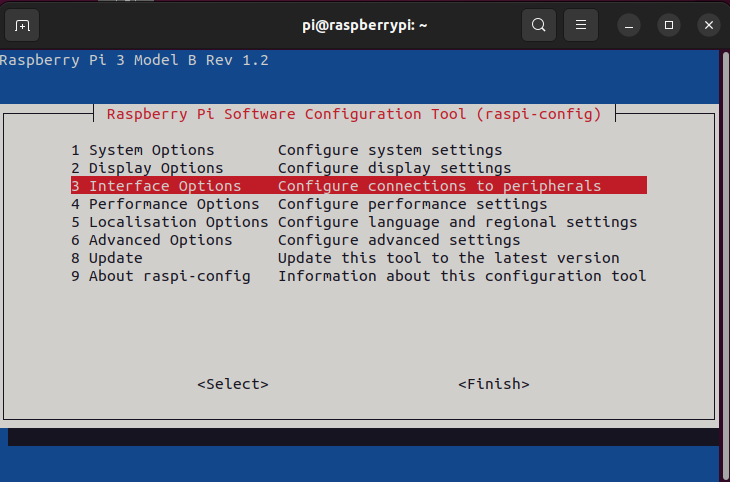Click the pi@raspberrypi window title
This screenshot has width=730, height=482.
coord(365,25)
